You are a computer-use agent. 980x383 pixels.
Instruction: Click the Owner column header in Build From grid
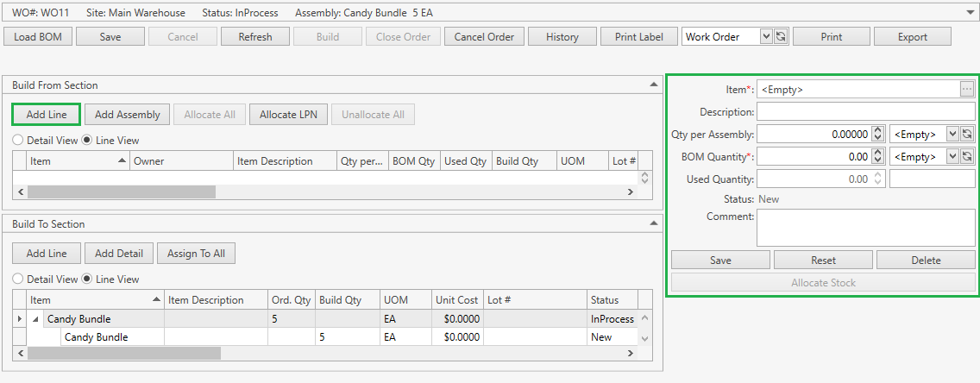pyautogui.click(x=181, y=161)
